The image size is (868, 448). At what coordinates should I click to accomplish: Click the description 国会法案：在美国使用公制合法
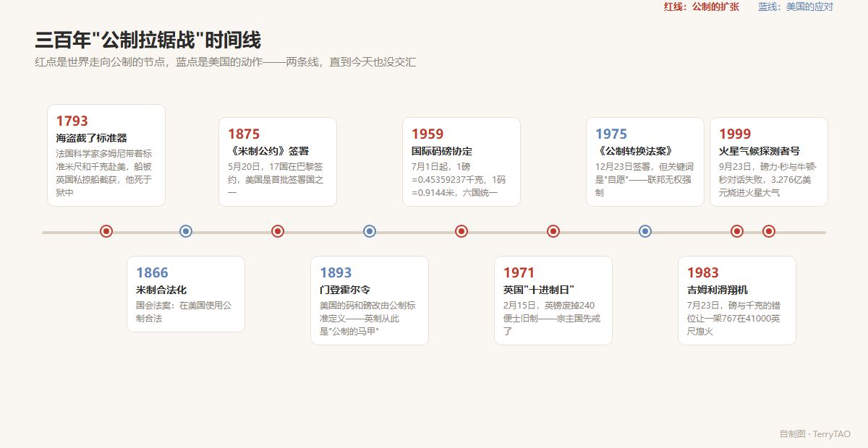point(184,311)
